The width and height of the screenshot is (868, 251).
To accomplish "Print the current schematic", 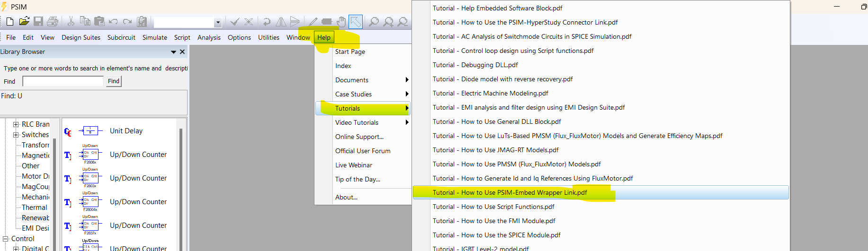I will [x=53, y=21].
